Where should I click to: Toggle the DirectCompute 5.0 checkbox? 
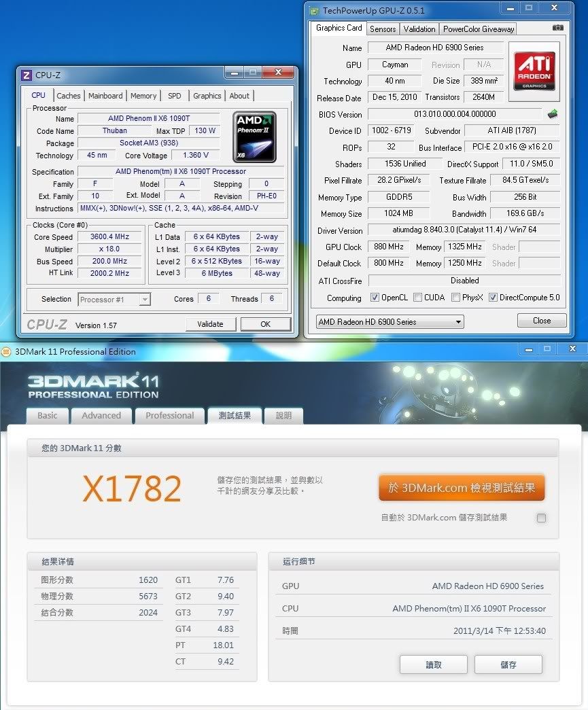tap(493, 298)
